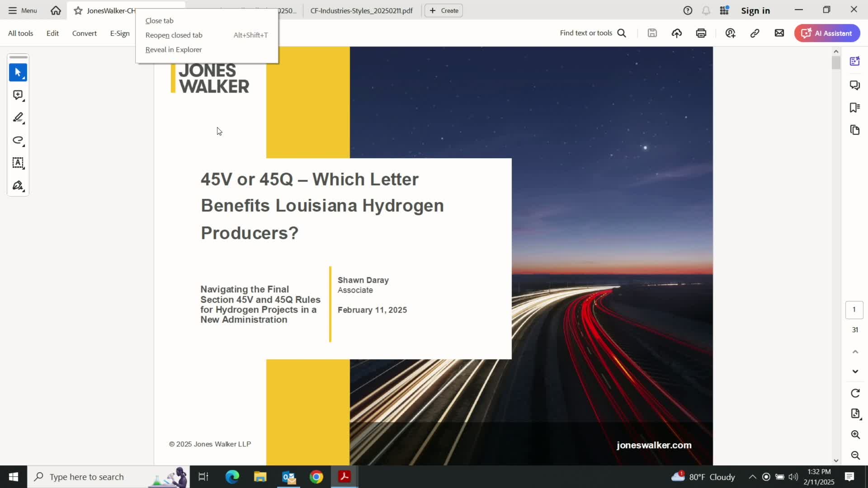
Task: Rotate the page view clockwise
Action: [855, 393]
